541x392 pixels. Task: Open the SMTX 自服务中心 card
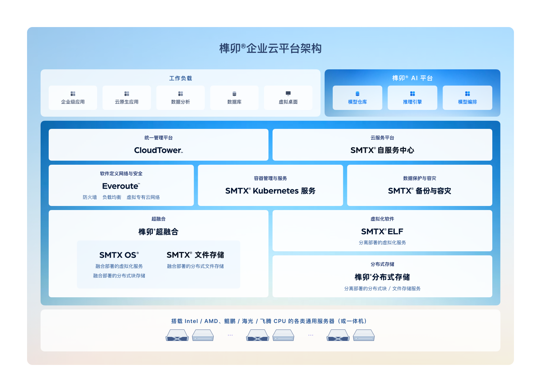pos(382,145)
